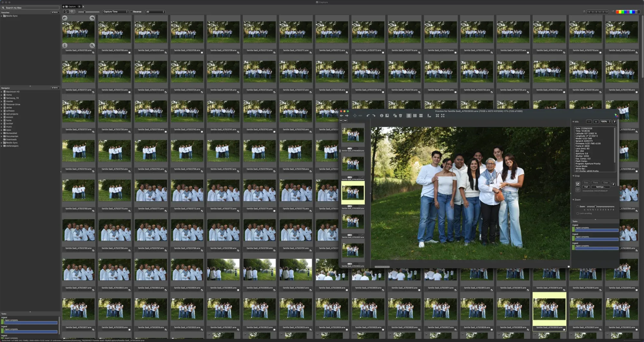
Task: Switch Preview to top-bottom split view
Action: [x=421, y=116]
